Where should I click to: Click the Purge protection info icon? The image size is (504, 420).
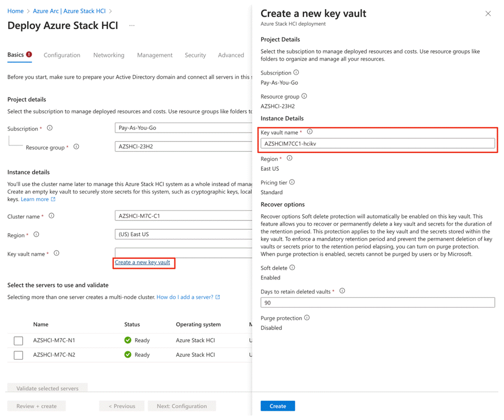(x=307, y=318)
